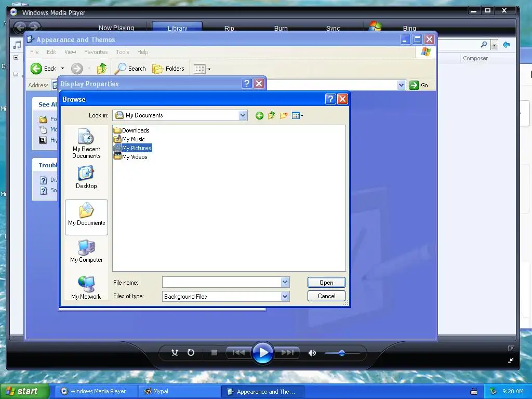Close the Browse dialog
This screenshot has width=532, height=399.
pyautogui.click(x=342, y=99)
